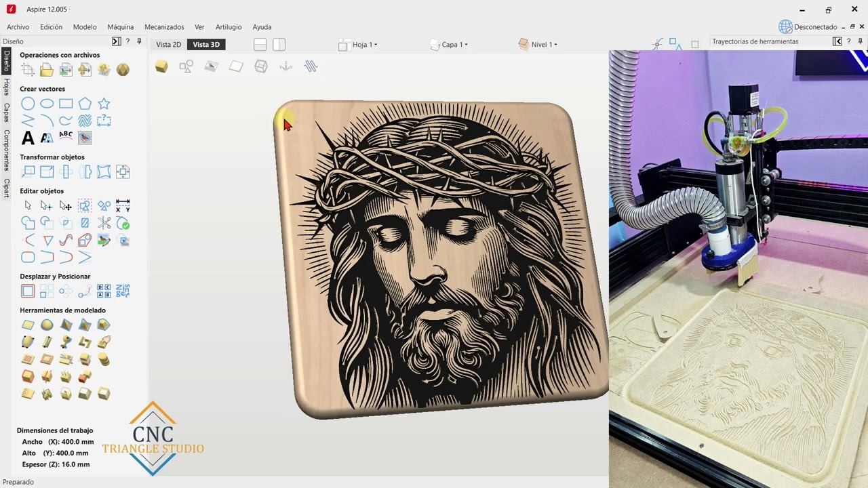Screen dimensions: 868x488
Task: Open the Ayuda menu
Action: [262, 27]
